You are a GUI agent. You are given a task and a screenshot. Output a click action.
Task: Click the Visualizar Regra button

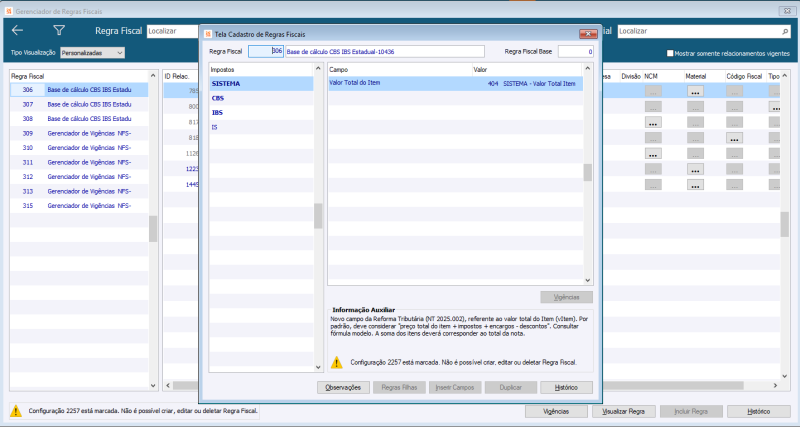coord(623,411)
